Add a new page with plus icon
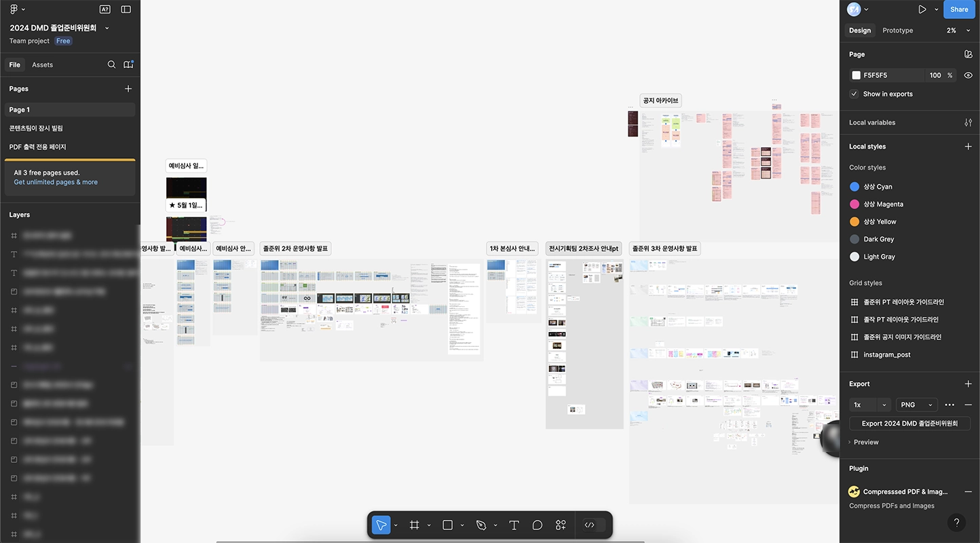This screenshot has width=980, height=543. (x=128, y=89)
